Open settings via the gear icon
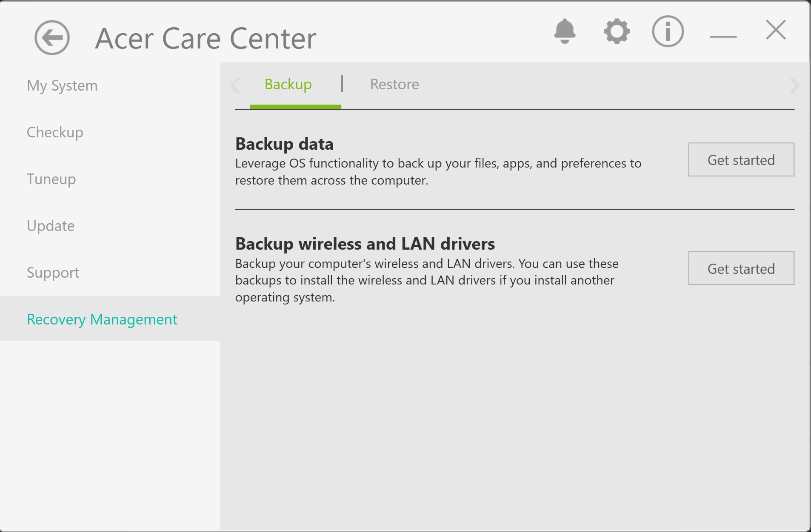The image size is (811, 532). point(617,31)
